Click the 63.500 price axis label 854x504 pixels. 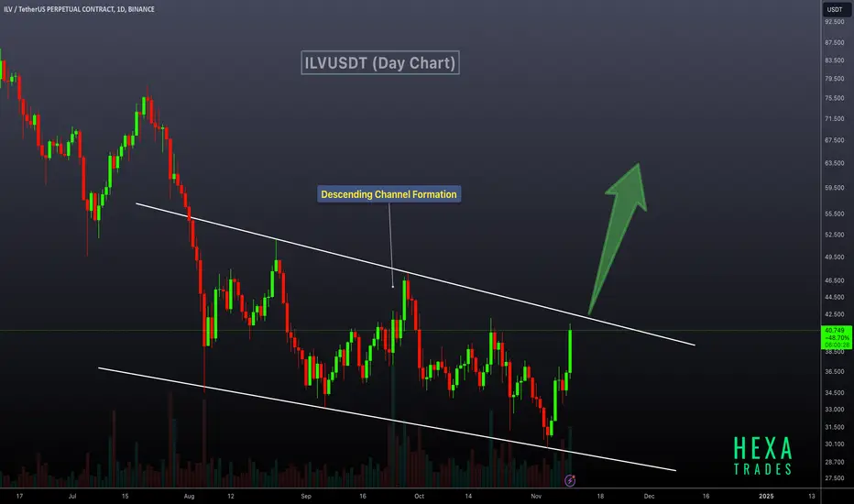pos(835,163)
